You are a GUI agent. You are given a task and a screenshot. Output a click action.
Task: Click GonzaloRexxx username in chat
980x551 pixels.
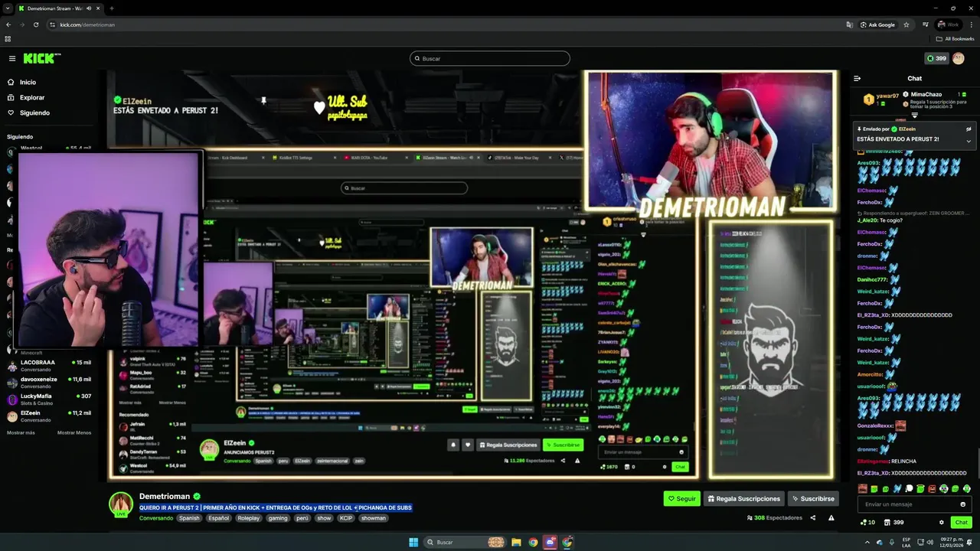(x=875, y=425)
